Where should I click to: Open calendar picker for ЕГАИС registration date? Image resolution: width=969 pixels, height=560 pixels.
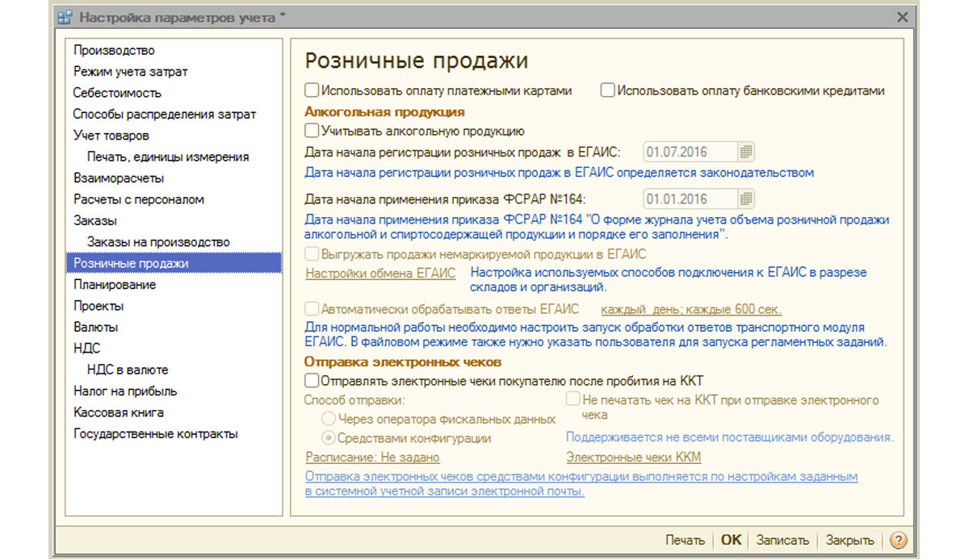pyautogui.click(x=746, y=152)
